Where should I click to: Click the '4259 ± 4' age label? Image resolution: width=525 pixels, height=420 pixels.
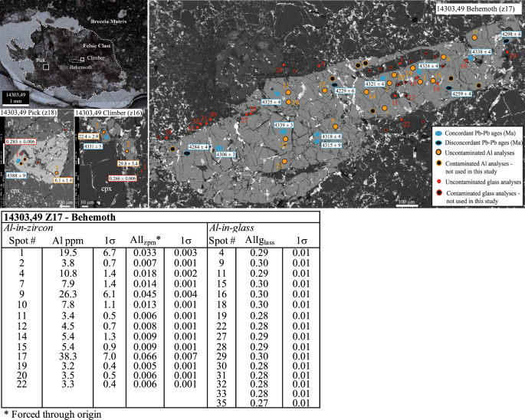point(461,94)
